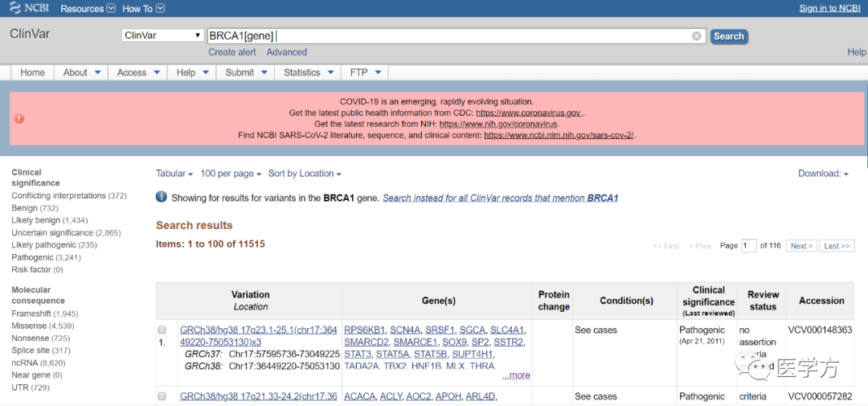The width and height of the screenshot is (868, 406).
Task: Open the Resources dropdown in header
Action: tap(88, 9)
